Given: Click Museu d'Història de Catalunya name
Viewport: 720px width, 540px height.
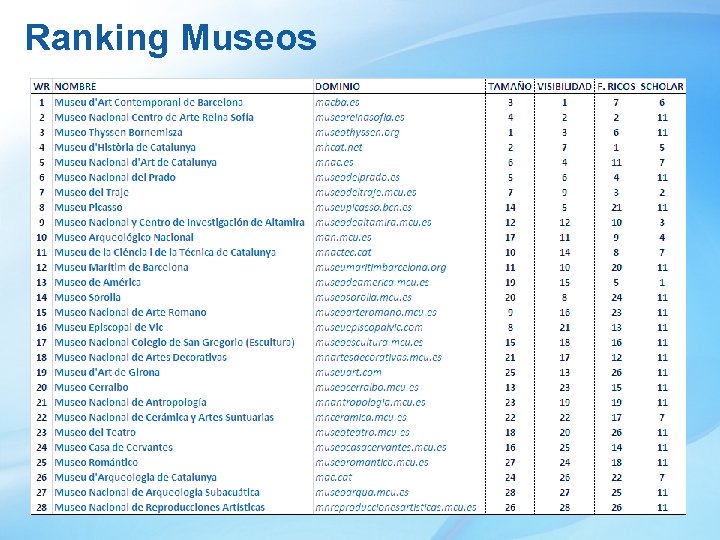Looking at the screenshot, I should point(125,147).
